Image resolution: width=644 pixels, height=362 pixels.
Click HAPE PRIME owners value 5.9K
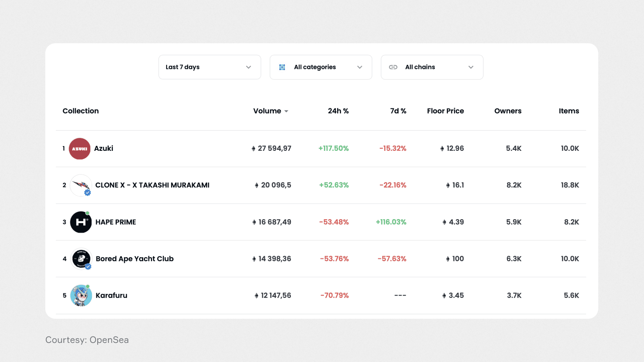pyautogui.click(x=514, y=222)
